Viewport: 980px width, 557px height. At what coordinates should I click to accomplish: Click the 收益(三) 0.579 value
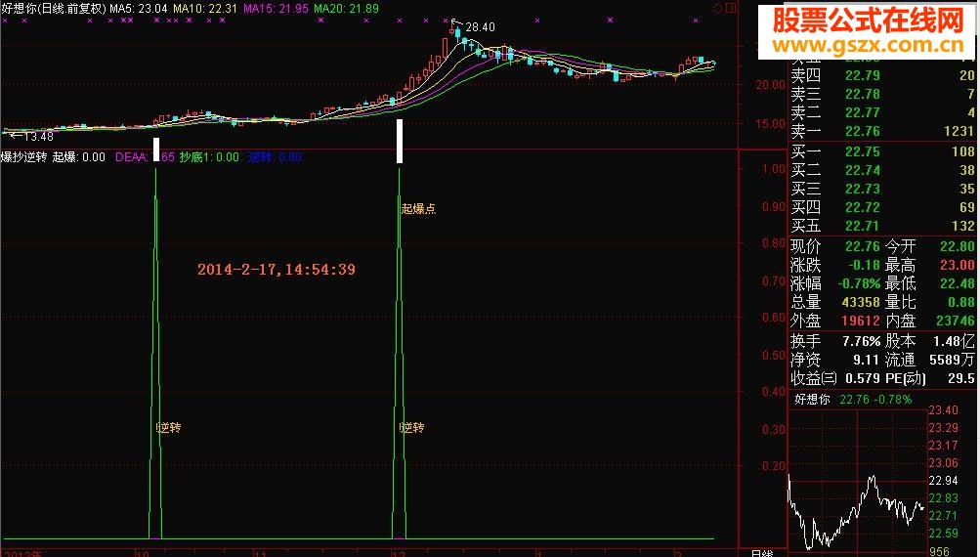click(863, 379)
